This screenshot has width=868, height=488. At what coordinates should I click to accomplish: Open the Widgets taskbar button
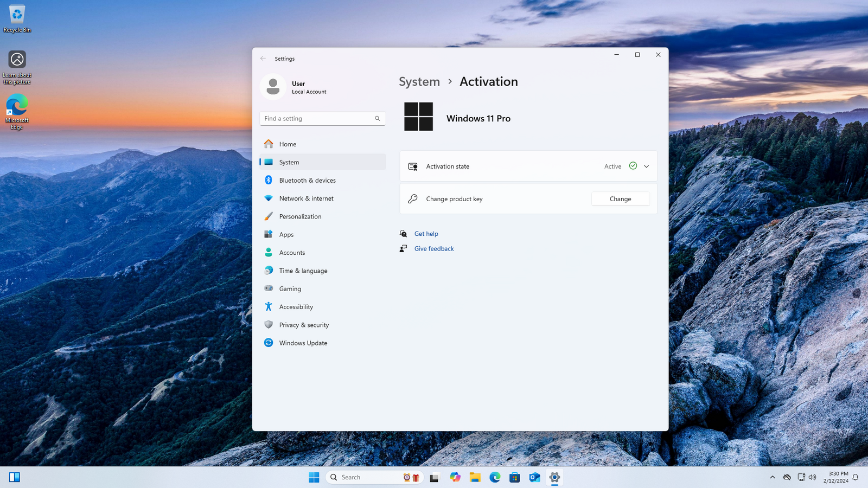pyautogui.click(x=15, y=477)
